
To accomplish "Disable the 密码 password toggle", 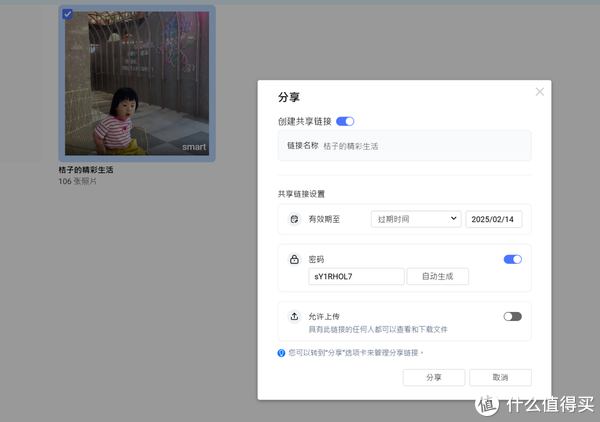I will pos(512,259).
